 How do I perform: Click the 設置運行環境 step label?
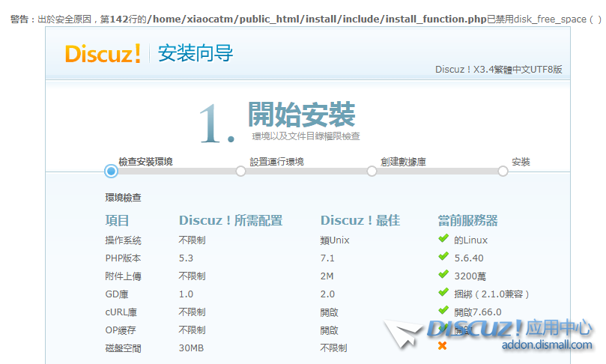(x=276, y=162)
